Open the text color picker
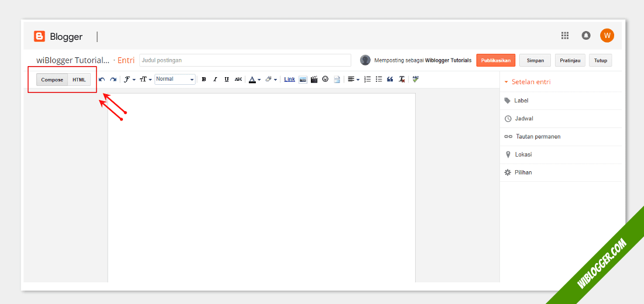The image size is (644, 304). (x=255, y=79)
